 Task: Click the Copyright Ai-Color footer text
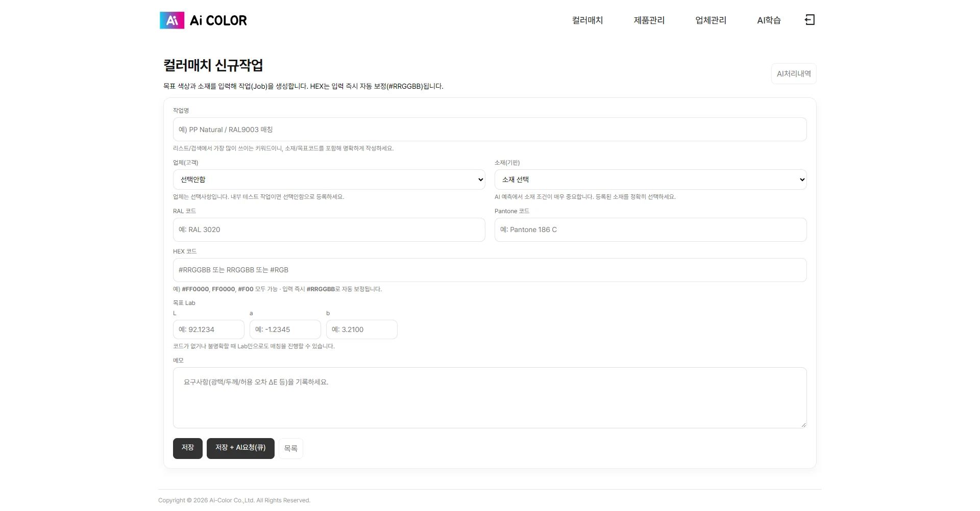[x=234, y=500]
